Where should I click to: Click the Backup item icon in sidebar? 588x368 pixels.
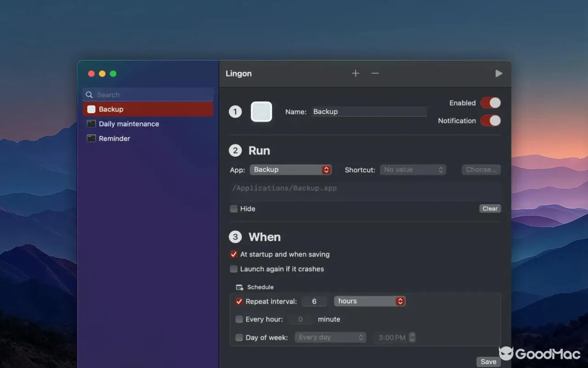(91, 109)
